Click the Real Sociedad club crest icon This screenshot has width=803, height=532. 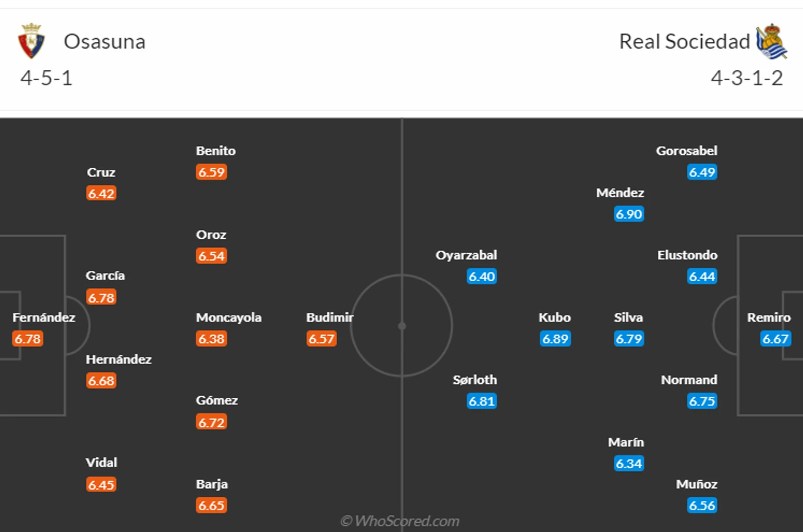tap(772, 41)
